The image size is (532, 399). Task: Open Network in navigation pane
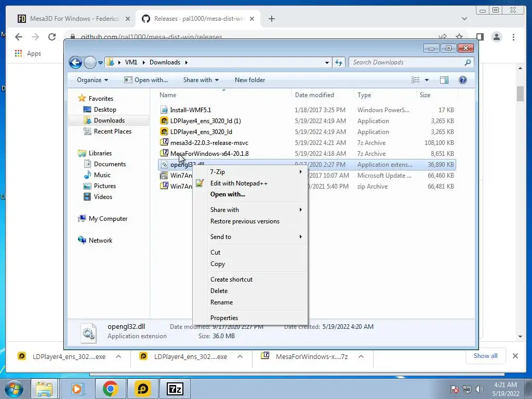pyautogui.click(x=100, y=241)
